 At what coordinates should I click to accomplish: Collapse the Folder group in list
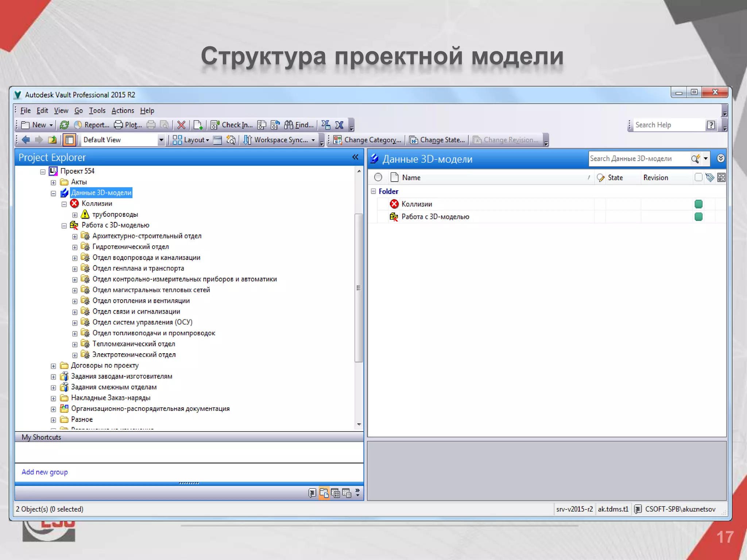tap(373, 191)
